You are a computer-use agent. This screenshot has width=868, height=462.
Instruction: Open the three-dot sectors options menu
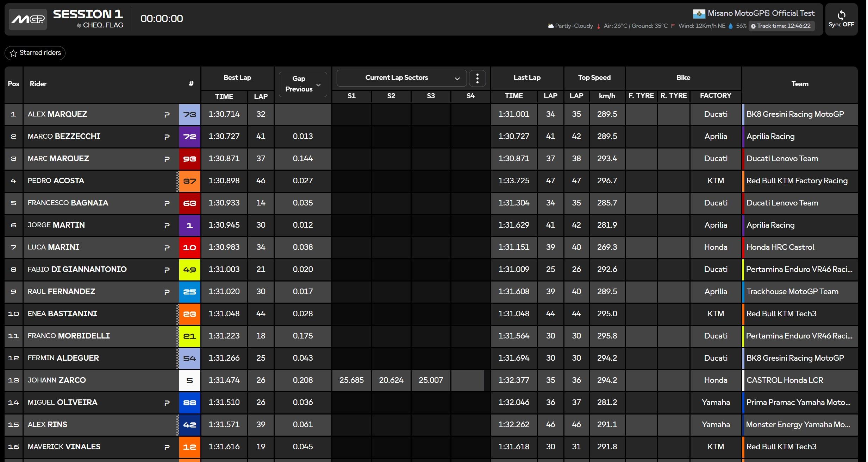477,78
